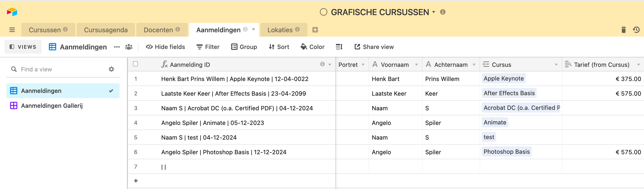Open Aanmeldingen tab dropdown arrow
This screenshot has height=189, width=644.
pyautogui.click(x=253, y=30)
